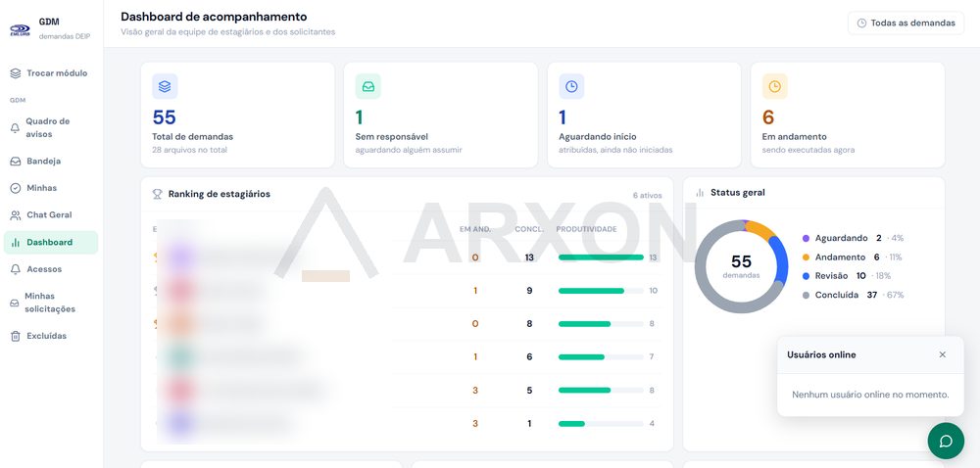
Task: Click the Chat Geral people icon
Action: click(x=16, y=215)
